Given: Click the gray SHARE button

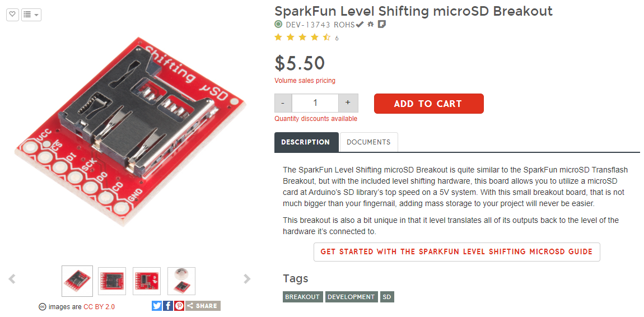Looking at the screenshot, I should point(203,306).
